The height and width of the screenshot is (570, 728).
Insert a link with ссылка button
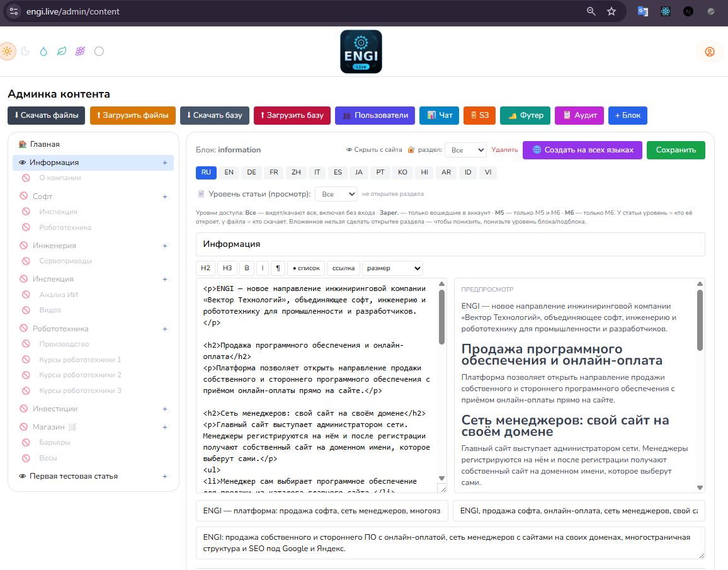click(x=344, y=268)
